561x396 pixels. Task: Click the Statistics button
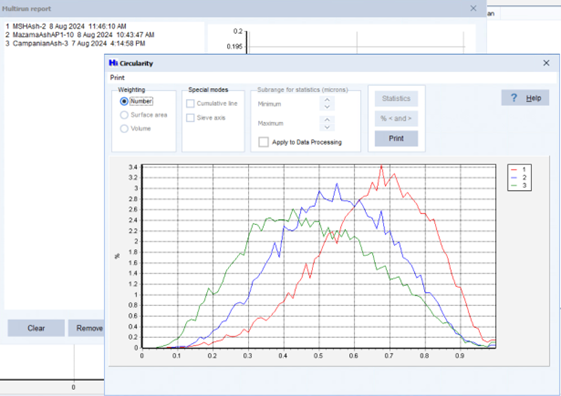tap(396, 98)
